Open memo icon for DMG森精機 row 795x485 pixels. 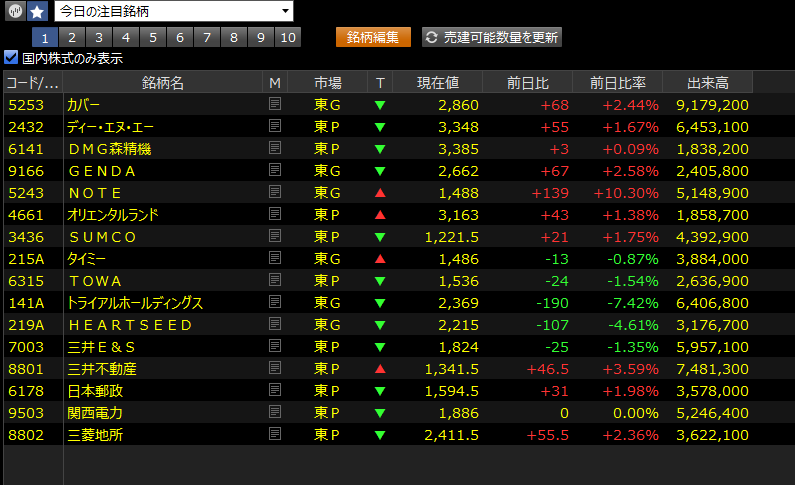(275, 148)
